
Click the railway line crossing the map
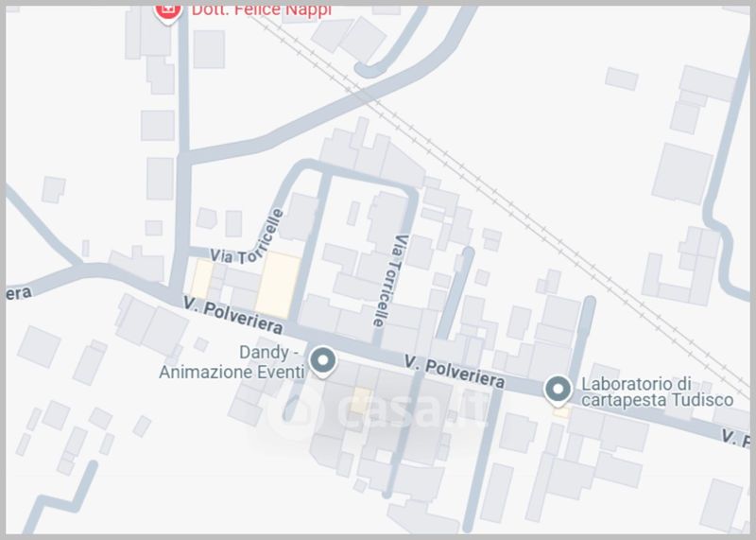pos(502,199)
